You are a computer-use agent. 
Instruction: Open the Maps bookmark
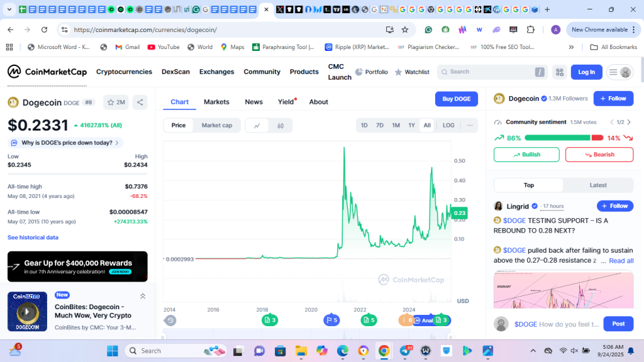click(x=233, y=47)
